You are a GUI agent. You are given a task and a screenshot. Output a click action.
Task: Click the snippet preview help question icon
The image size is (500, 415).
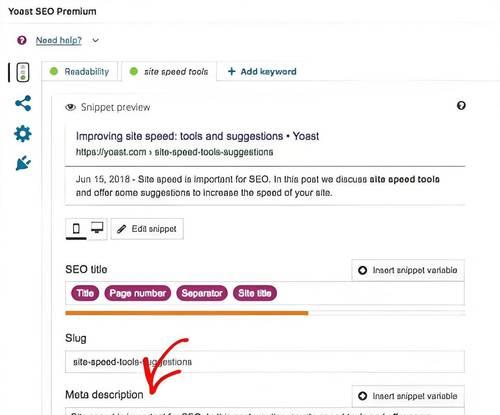click(461, 106)
